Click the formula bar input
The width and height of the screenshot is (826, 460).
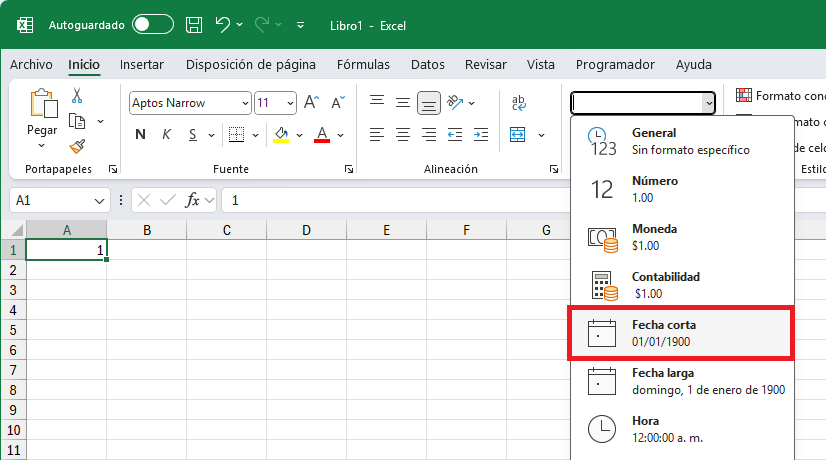395,200
